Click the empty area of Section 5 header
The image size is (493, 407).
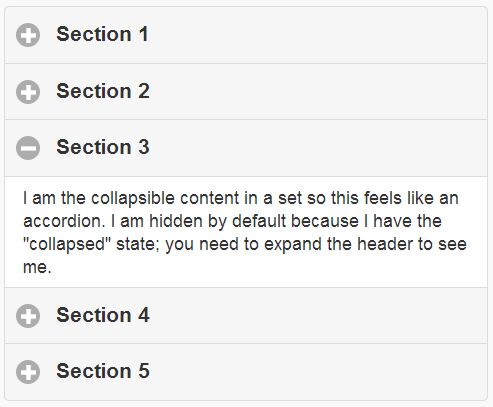[x=317, y=372]
